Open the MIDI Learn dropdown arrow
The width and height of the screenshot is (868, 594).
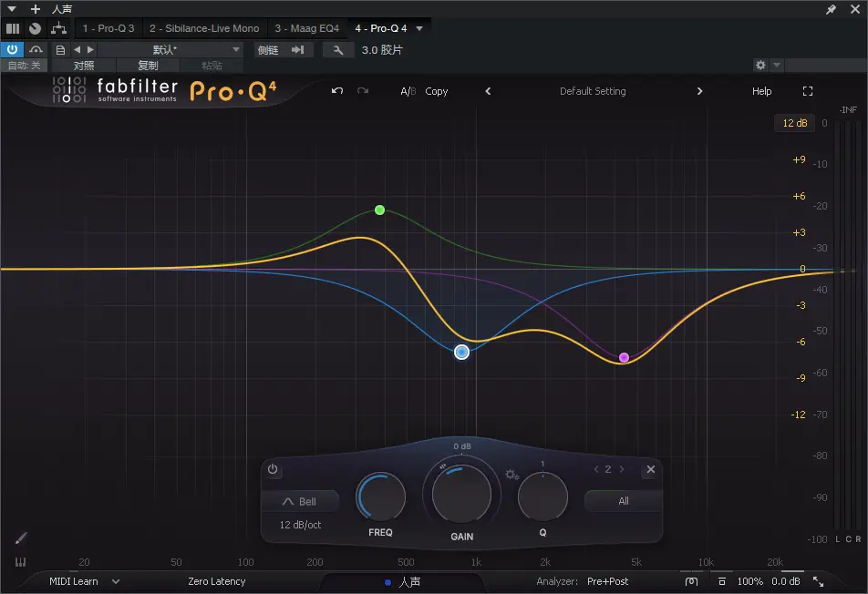coord(116,581)
